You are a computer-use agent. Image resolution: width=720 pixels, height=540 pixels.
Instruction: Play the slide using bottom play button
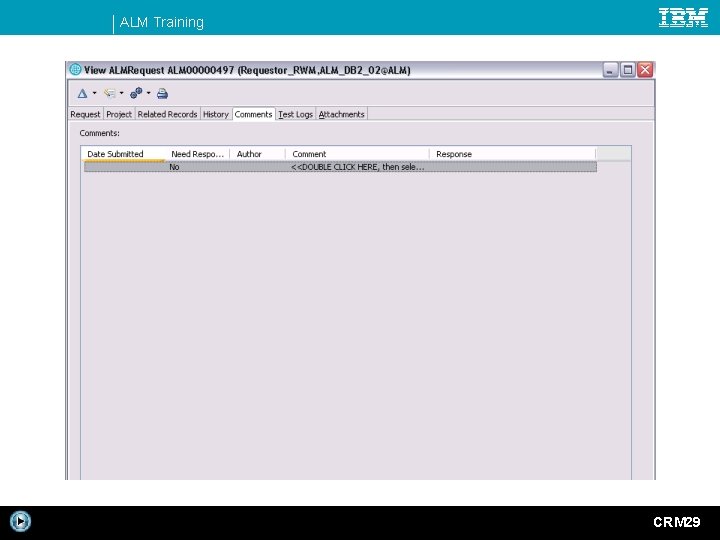click(x=20, y=521)
